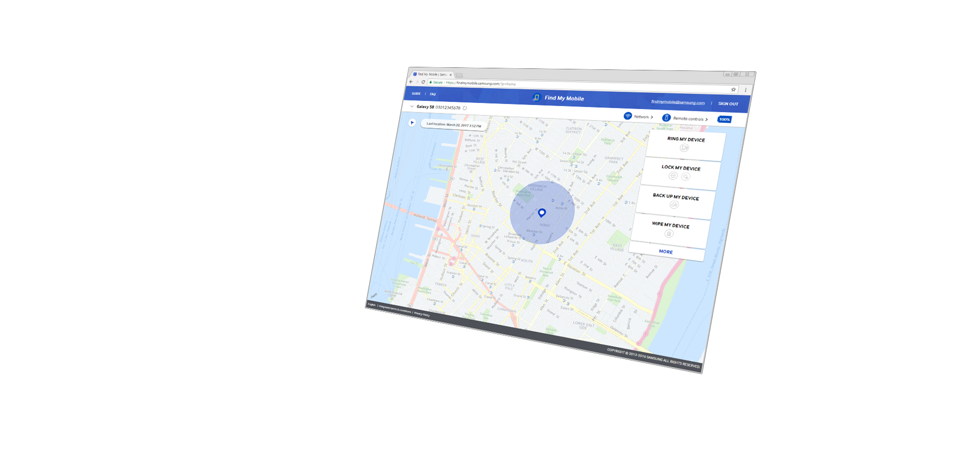Click the copyright Samsung text in footer
Viewport: 980px width, 459px height.
653,358
